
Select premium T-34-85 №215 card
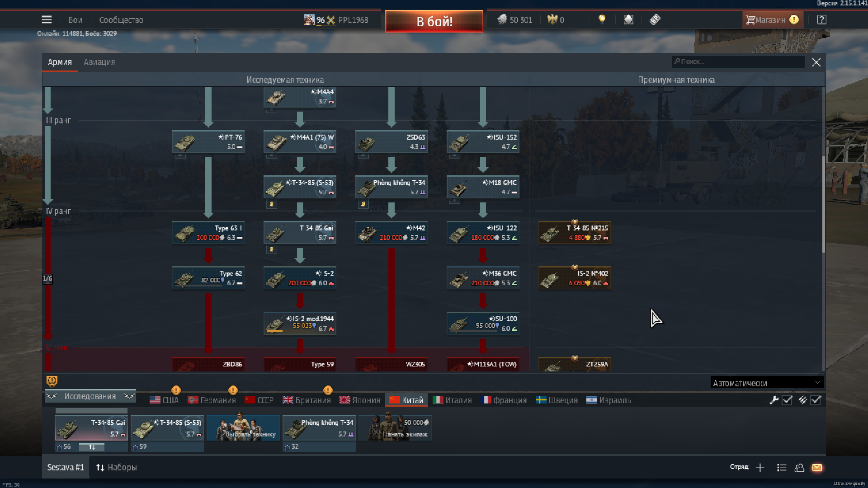click(575, 233)
